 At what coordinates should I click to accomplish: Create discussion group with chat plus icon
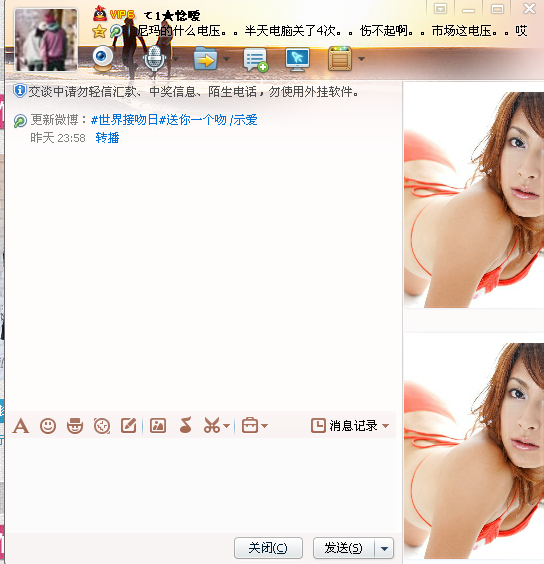point(256,59)
